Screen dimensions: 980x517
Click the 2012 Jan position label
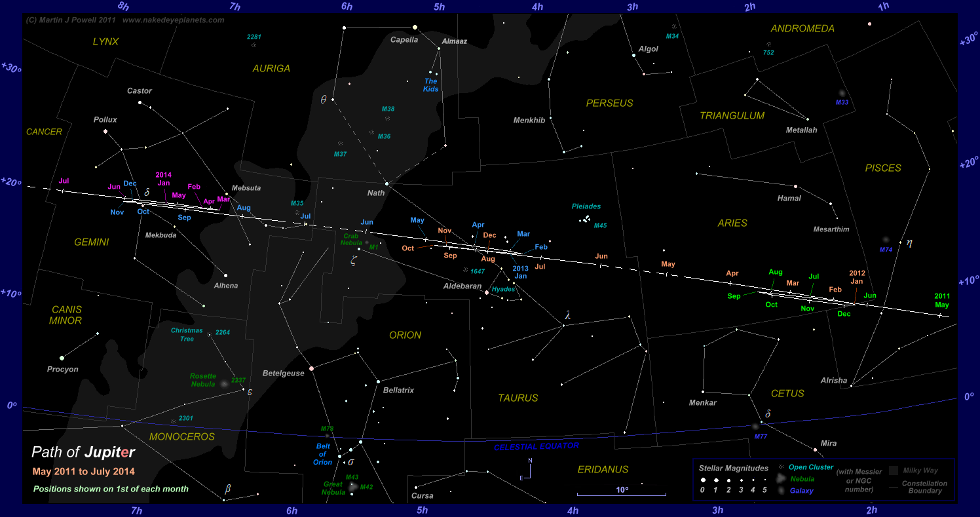point(856,277)
